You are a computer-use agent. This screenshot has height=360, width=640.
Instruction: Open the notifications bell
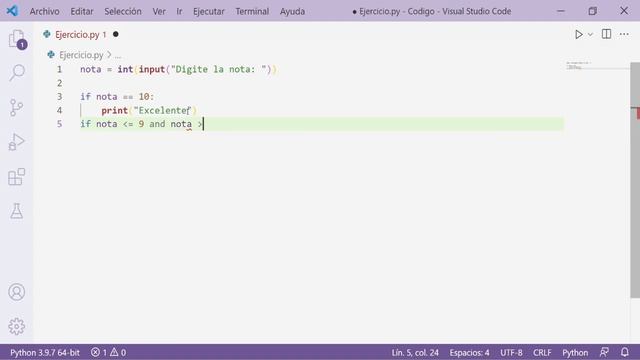pos(624,352)
